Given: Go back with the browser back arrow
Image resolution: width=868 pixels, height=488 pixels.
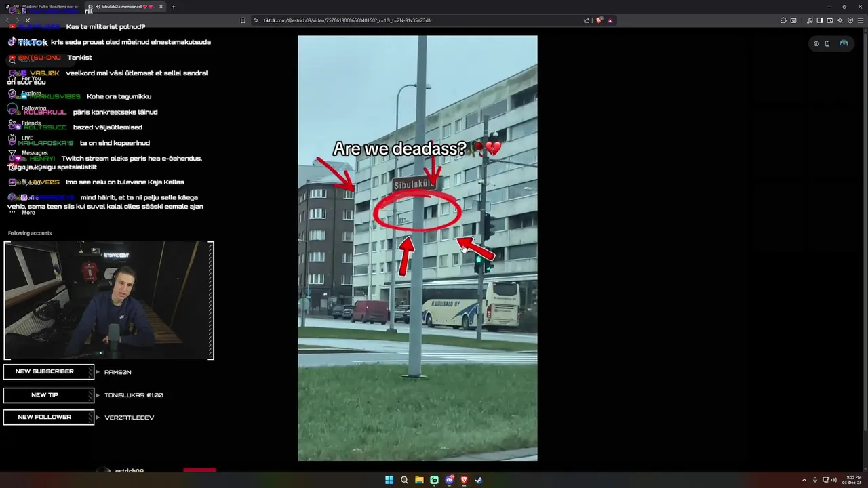Looking at the screenshot, I should pyautogui.click(x=7, y=20).
